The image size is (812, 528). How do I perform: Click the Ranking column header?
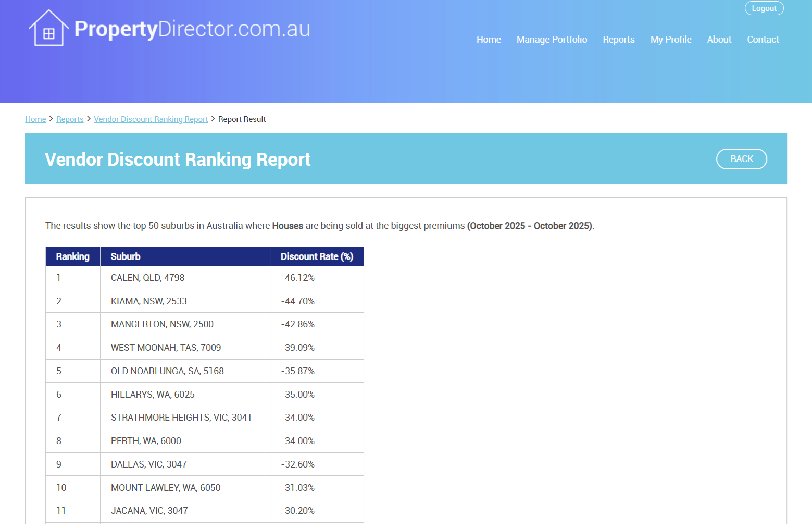(72, 256)
